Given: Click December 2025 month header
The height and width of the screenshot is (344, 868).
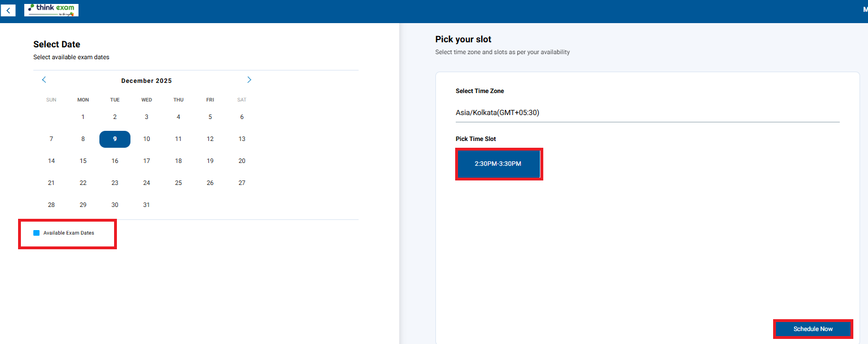Looking at the screenshot, I should (x=147, y=81).
